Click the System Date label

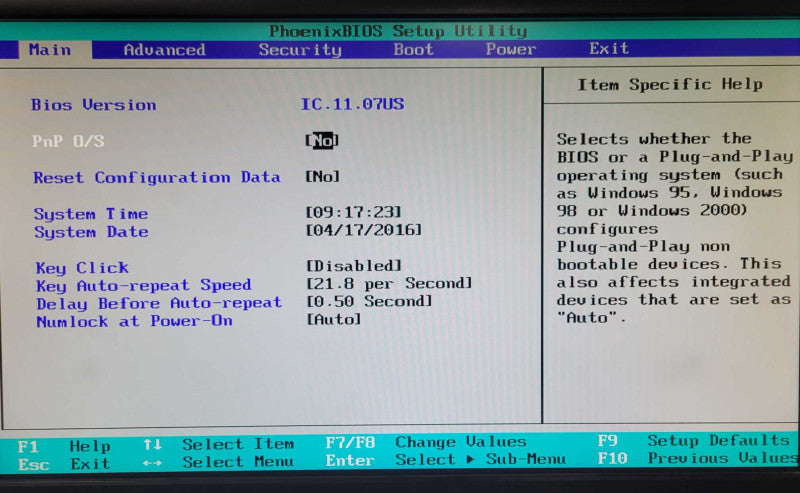tap(91, 232)
